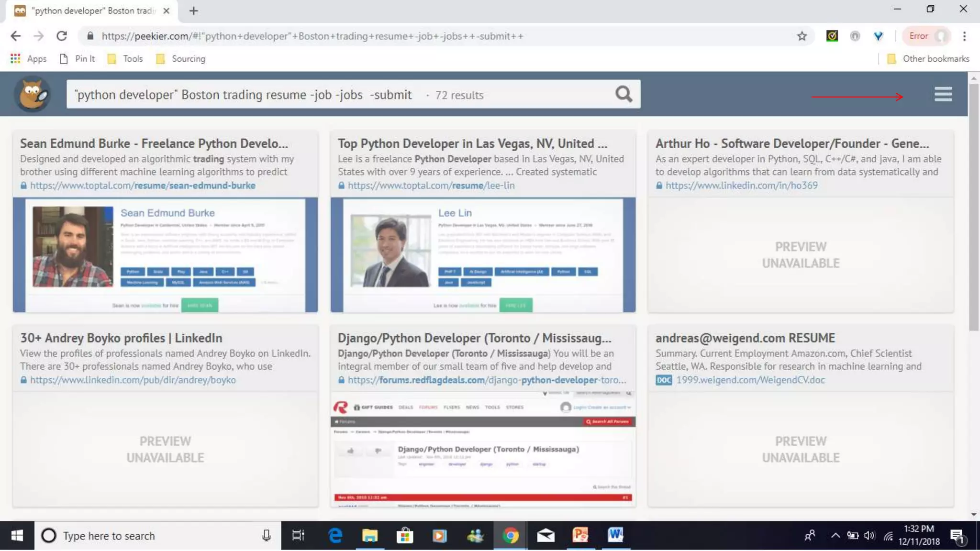Open the Apps grid shortcut
The height and width of the screenshot is (551, 980).
(29, 59)
